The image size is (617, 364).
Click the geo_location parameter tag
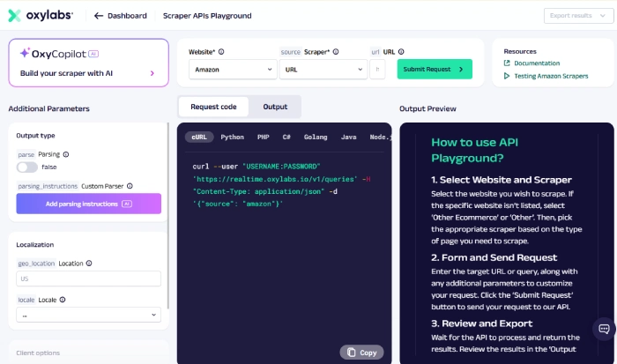[x=36, y=264]
